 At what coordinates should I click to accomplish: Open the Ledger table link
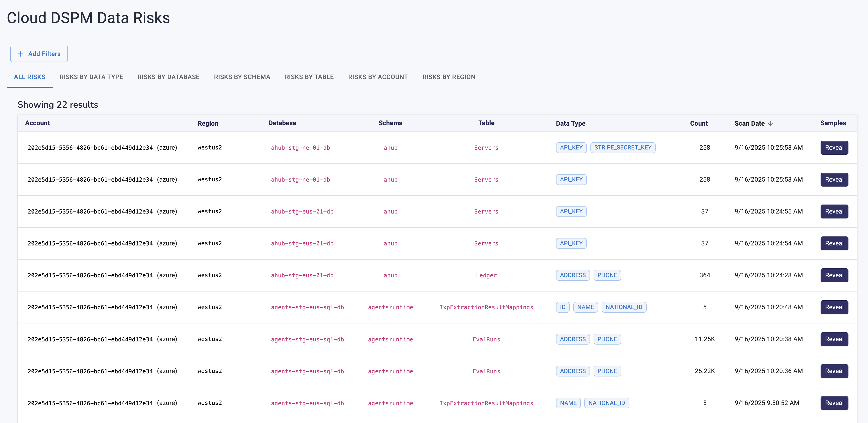486,275
